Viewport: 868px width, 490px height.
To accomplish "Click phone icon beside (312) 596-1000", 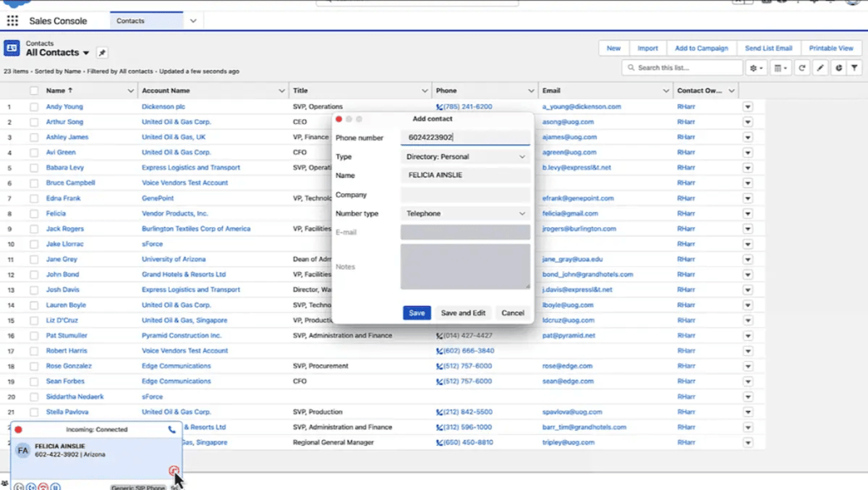I will 439,427.
